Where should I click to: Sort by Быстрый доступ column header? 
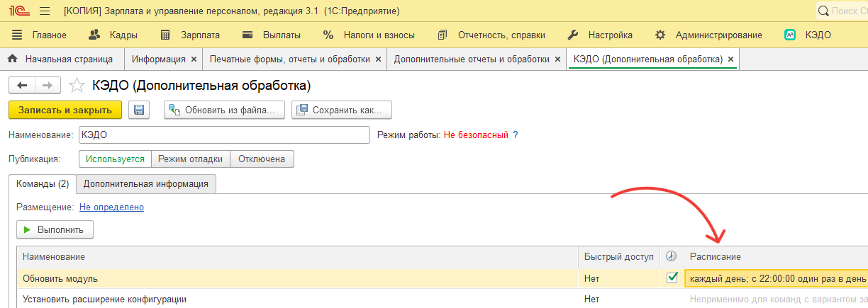click(x=619, y=256)
